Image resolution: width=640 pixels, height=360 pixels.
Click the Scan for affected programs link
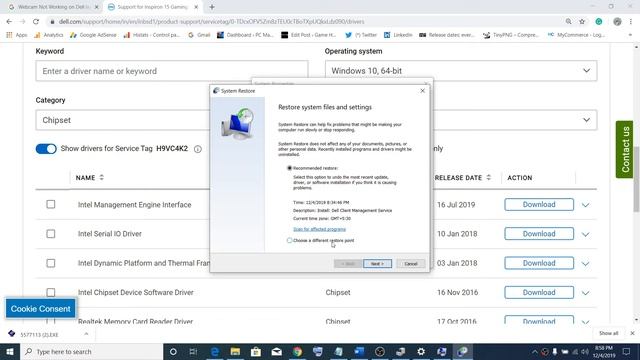click(x=319, y=229)
